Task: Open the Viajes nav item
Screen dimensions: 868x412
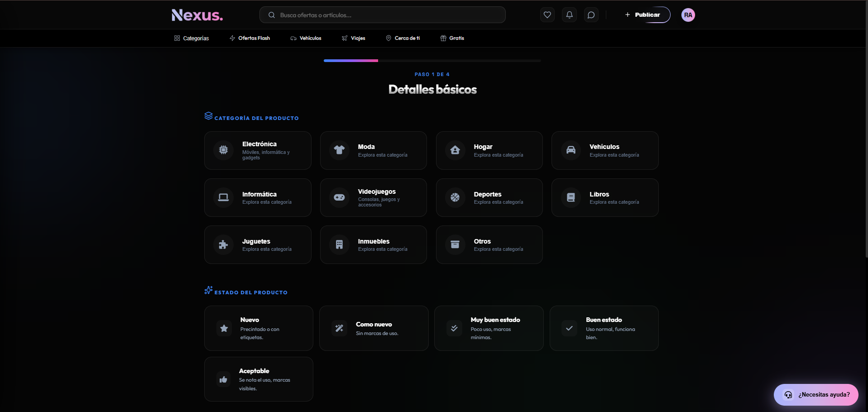Action: point(353,38)
